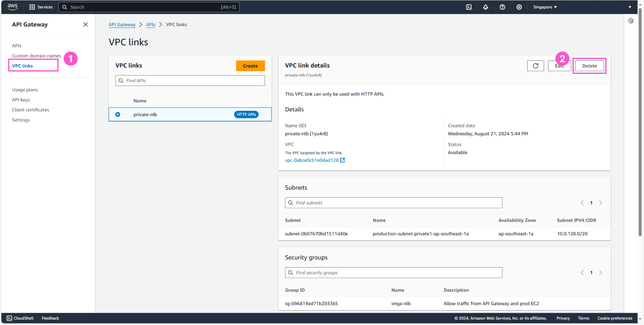This screenshot has height=325, width=644.
Task: Click the HTTP APIs badge on private-nlb
Action: coord(246,114)
